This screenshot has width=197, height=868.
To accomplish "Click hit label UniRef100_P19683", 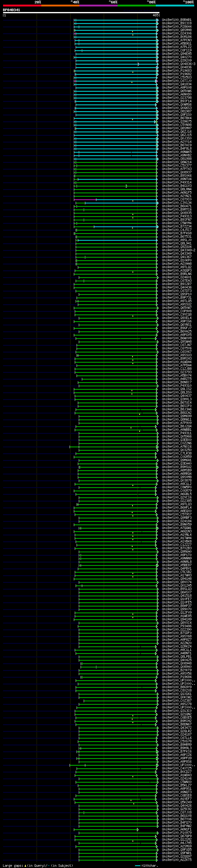I will point(176,71).
